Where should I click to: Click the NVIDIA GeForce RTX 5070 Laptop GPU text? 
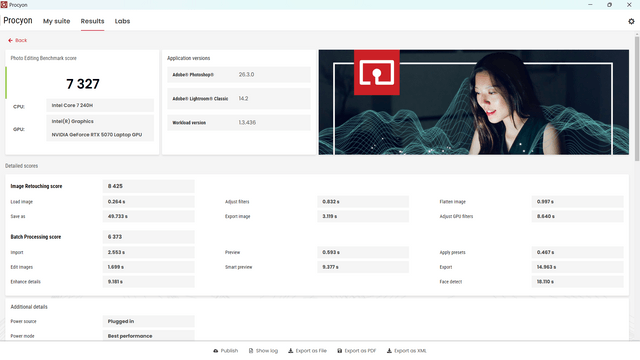[97, 135]
